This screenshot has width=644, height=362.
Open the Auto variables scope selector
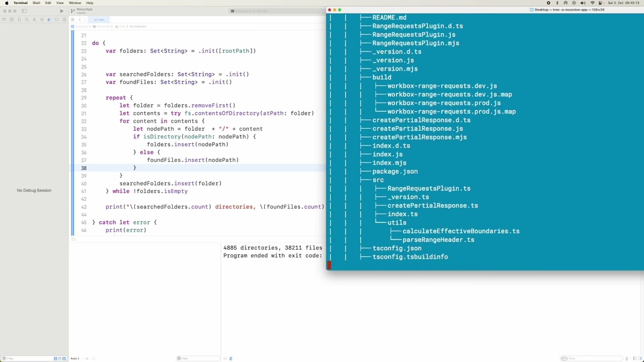(75, 358)
